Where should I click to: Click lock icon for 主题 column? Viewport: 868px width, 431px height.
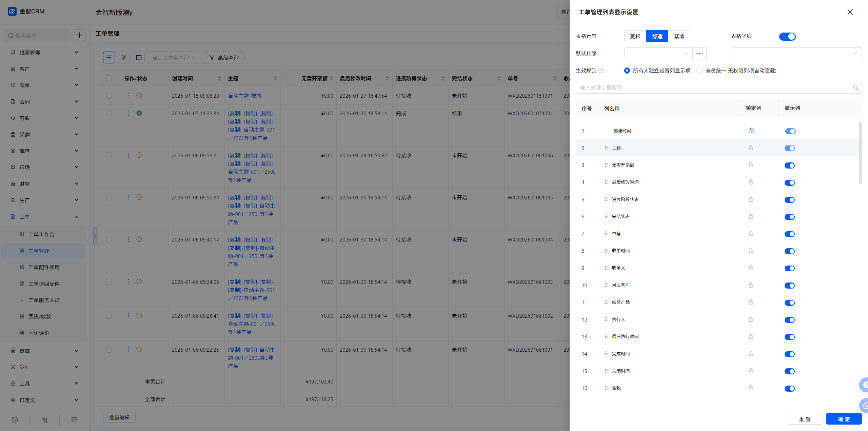(751, 148)
